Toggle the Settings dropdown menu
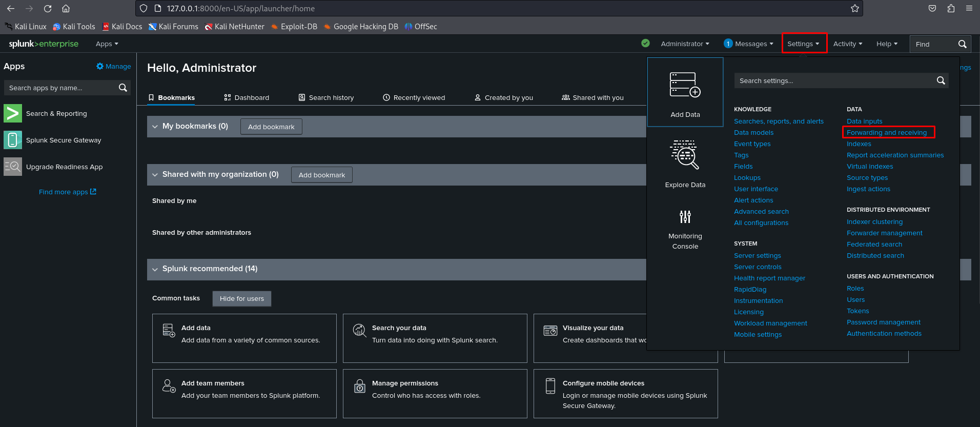 pos(804,44)
